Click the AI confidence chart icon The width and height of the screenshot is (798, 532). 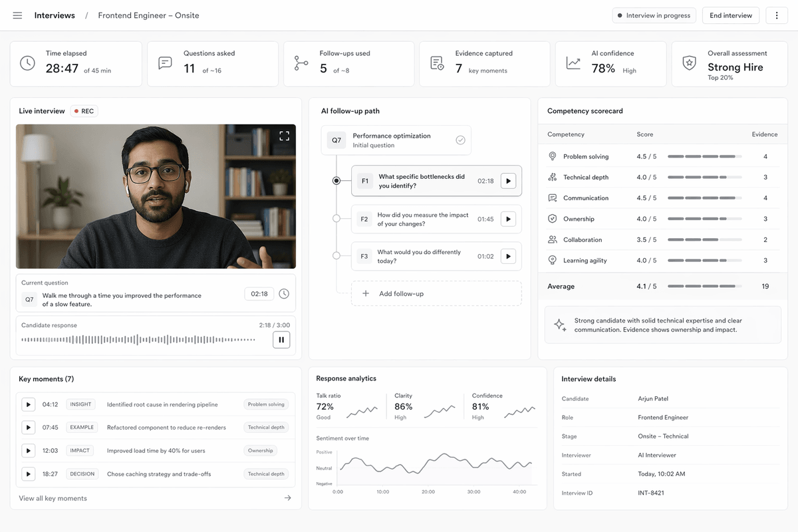tap(573, 63)
